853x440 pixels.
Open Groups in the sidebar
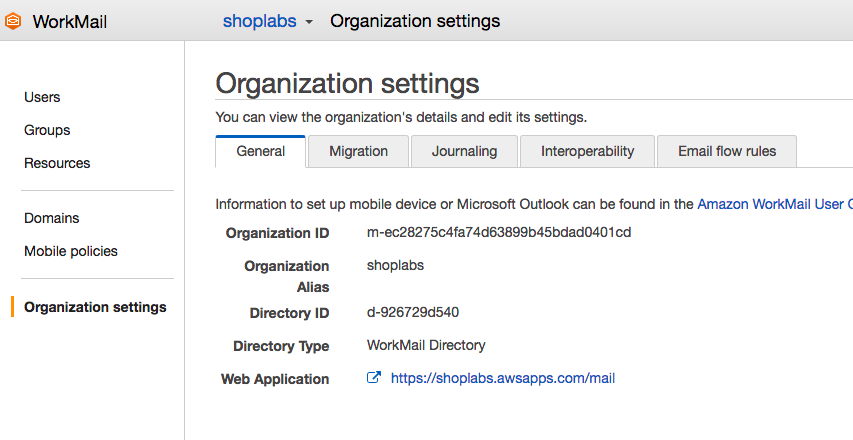pos(47,131)
